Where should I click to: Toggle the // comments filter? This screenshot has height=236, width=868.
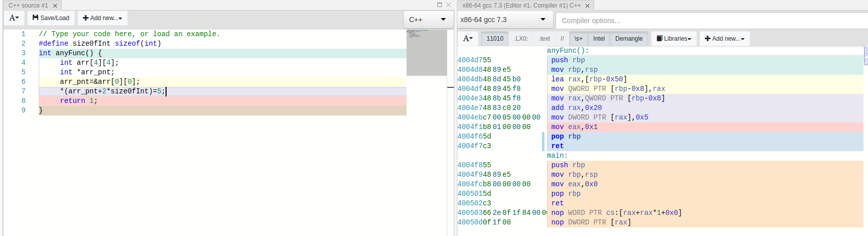pos(562,39)
